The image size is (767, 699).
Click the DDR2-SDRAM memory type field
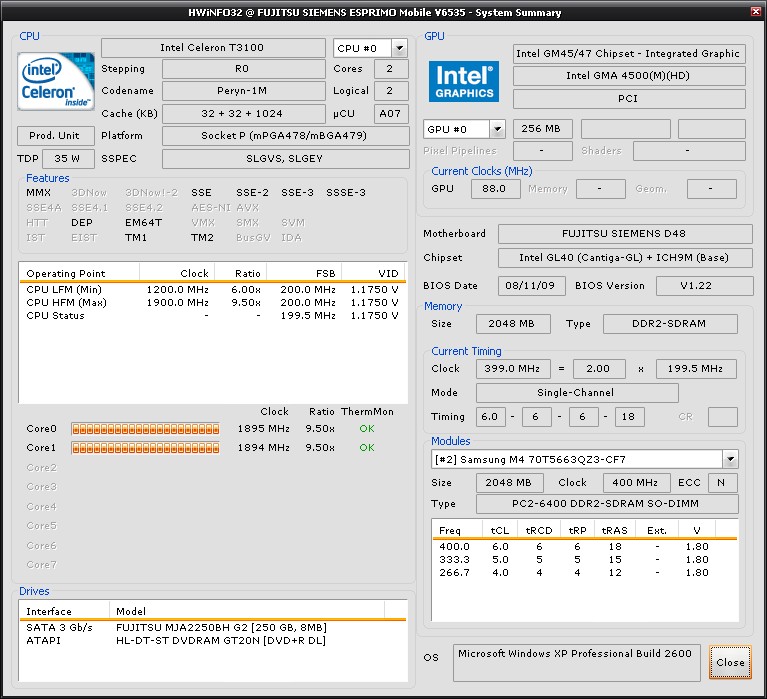(670, 324)
